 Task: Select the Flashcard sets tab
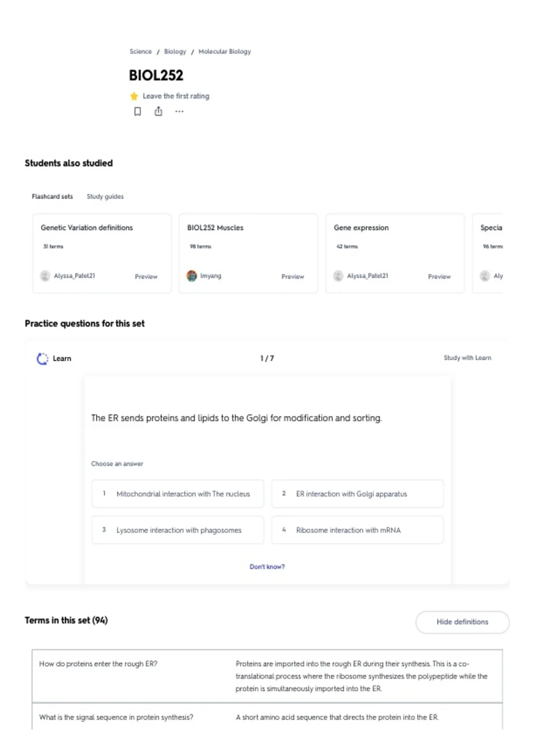coord(52,197)
